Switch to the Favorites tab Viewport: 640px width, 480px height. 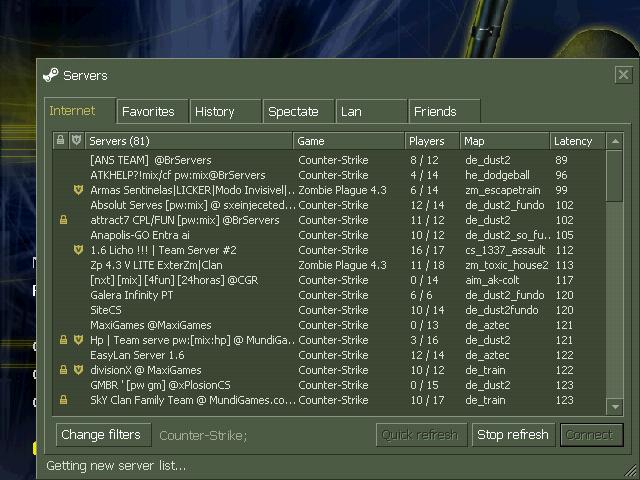click(148, 112)
